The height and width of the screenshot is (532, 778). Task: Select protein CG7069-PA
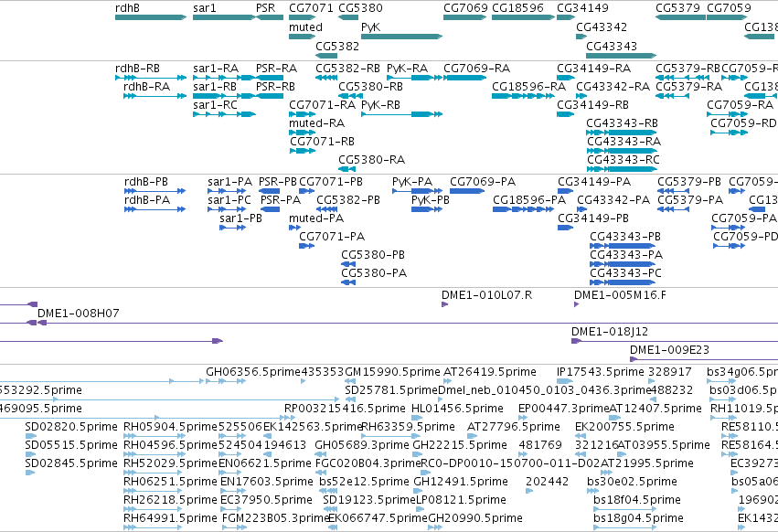coord(483,182)
